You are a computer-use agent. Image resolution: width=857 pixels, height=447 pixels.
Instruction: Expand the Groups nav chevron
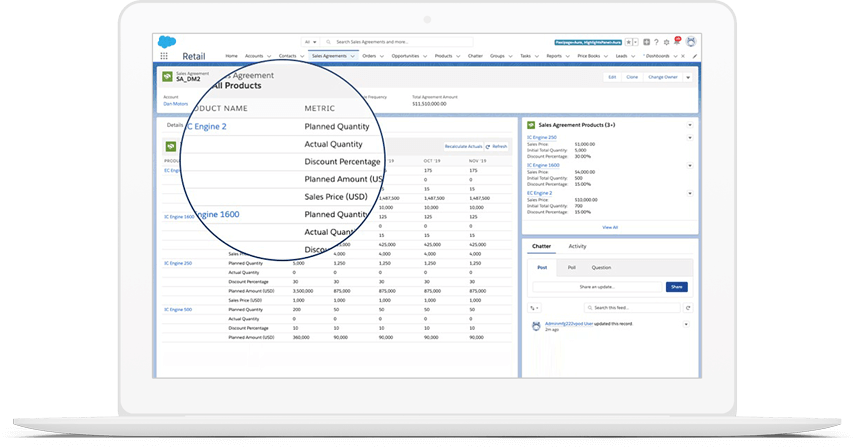click(x=510, y=56)
